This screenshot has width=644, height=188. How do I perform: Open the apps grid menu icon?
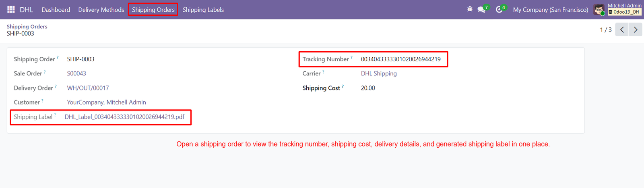(x=11, y=9)
